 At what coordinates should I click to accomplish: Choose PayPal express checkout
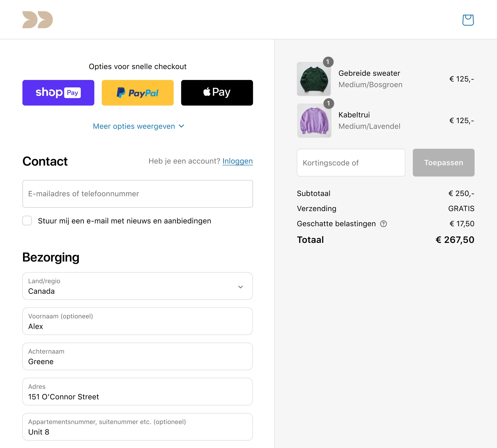(137, 93)
